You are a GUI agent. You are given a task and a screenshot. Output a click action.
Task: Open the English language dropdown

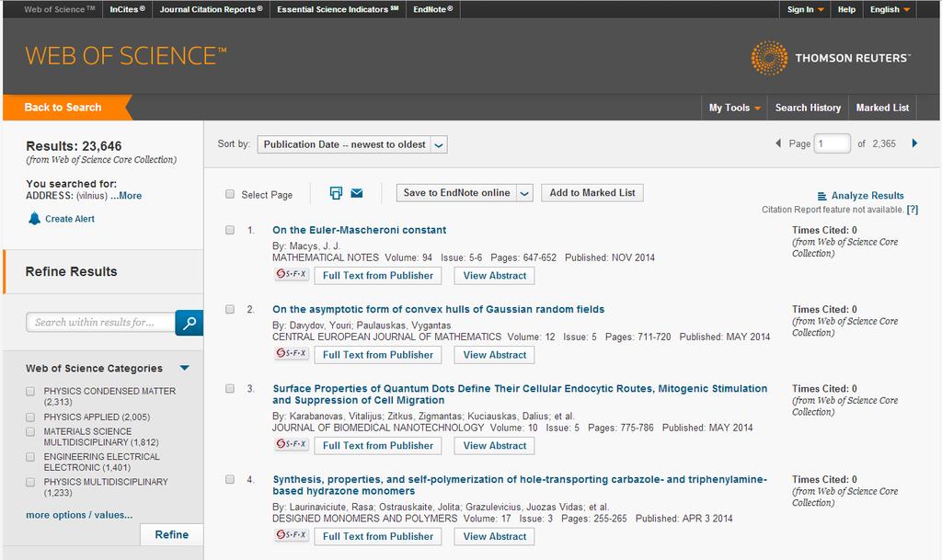890,9
